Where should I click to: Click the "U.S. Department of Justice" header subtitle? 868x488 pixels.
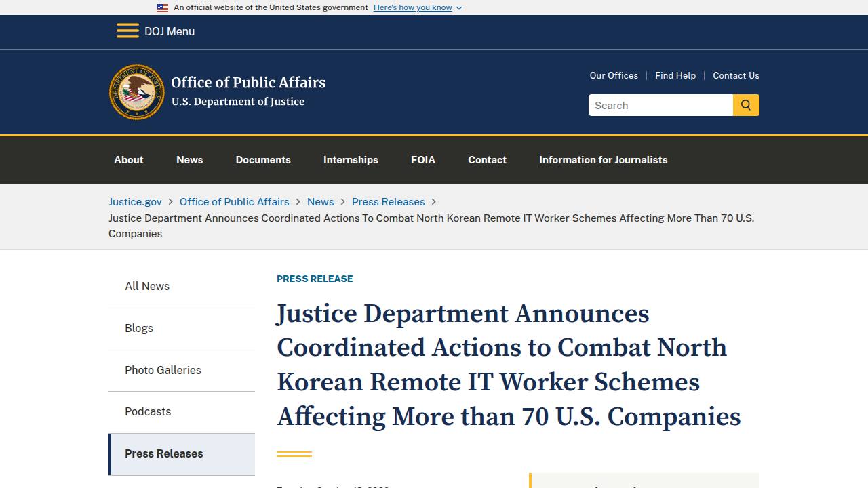point(238,102)
